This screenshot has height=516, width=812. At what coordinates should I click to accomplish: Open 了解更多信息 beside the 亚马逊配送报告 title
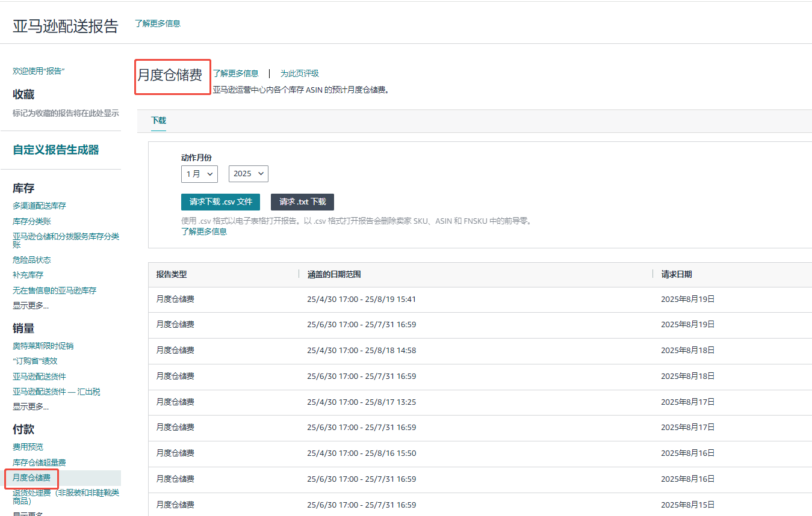click(157, 23)
